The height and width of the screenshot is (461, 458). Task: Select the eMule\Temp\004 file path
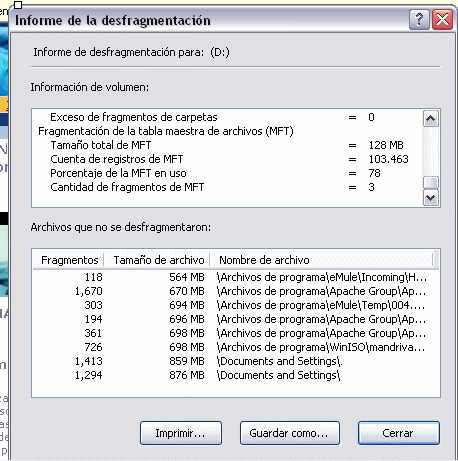coord(321,305)
